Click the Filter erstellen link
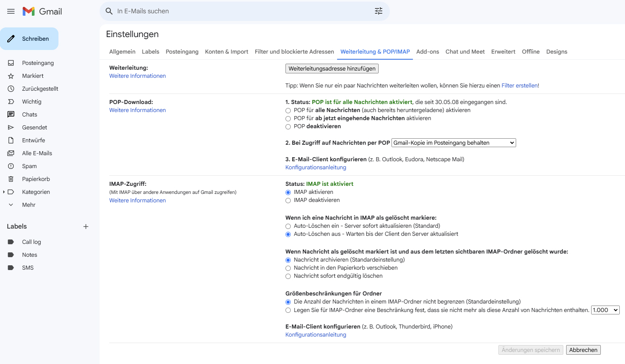Viewport: 625px width, 364px height. pos(519,85)
